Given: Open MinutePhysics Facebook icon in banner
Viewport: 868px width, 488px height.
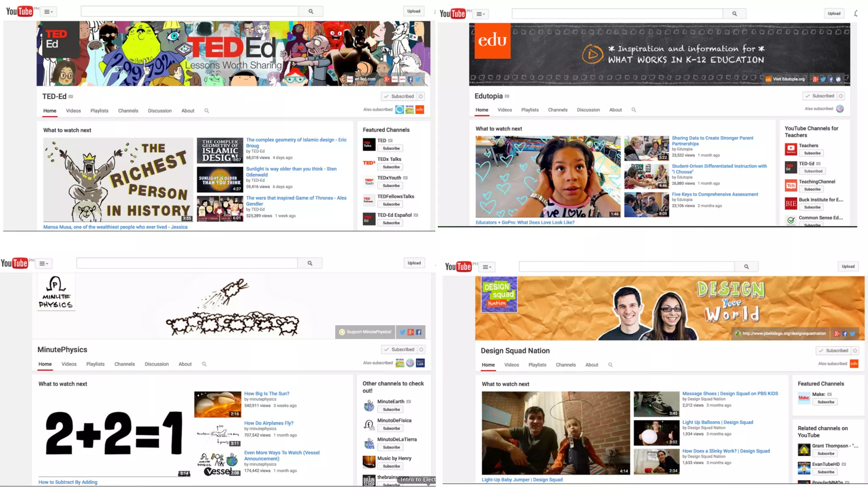Looking at the screenshot, I should point(419,332).
